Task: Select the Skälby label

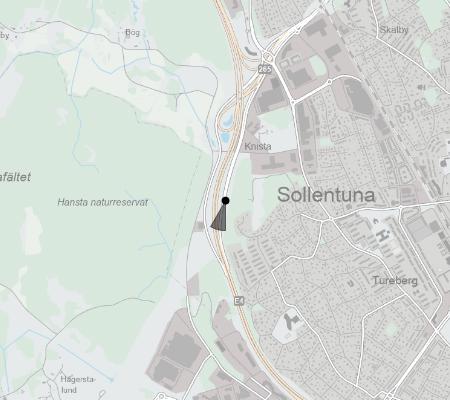Action: pos(394,30)
